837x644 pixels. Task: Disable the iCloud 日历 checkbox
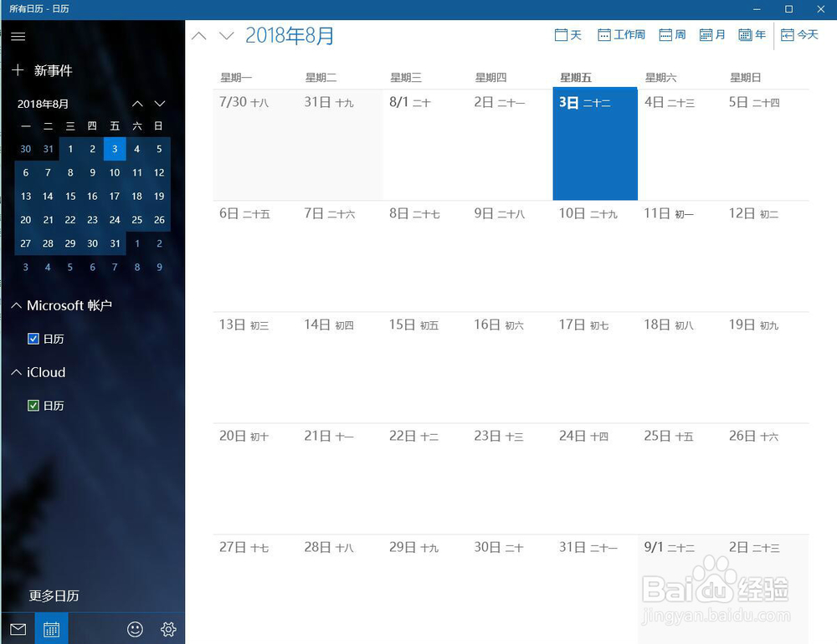[34, 406]
